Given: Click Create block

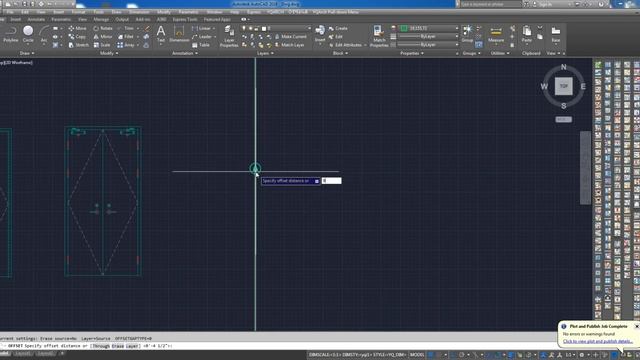Looking at the screenshot, I should pyautogui.click(x=338, y=28).
